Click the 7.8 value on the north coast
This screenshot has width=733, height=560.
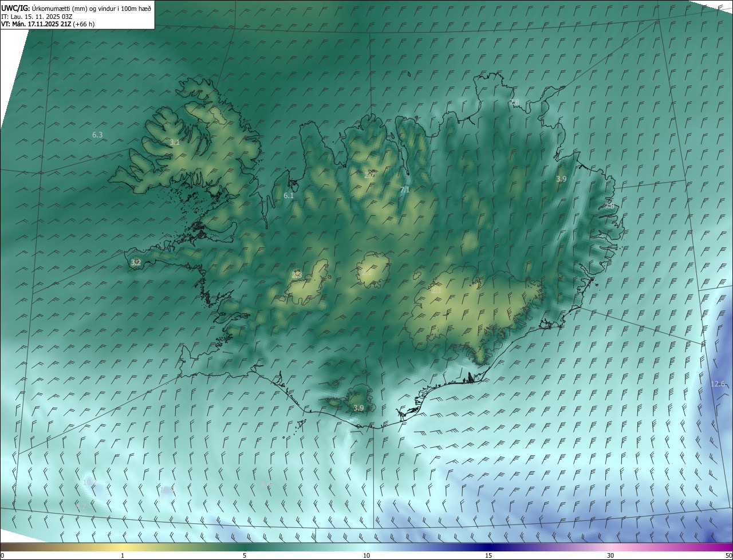pos(514,102)
